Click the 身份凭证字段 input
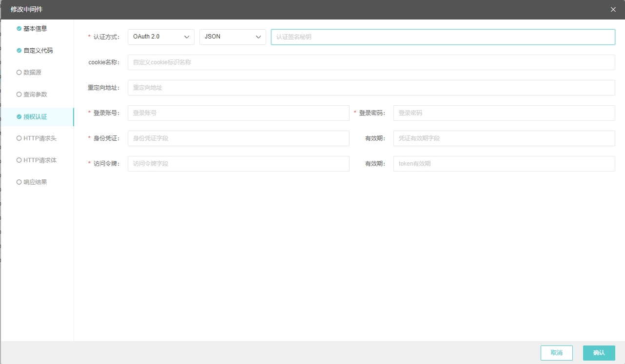This screenshot has height=364, width=625. [x=238, y=138]
